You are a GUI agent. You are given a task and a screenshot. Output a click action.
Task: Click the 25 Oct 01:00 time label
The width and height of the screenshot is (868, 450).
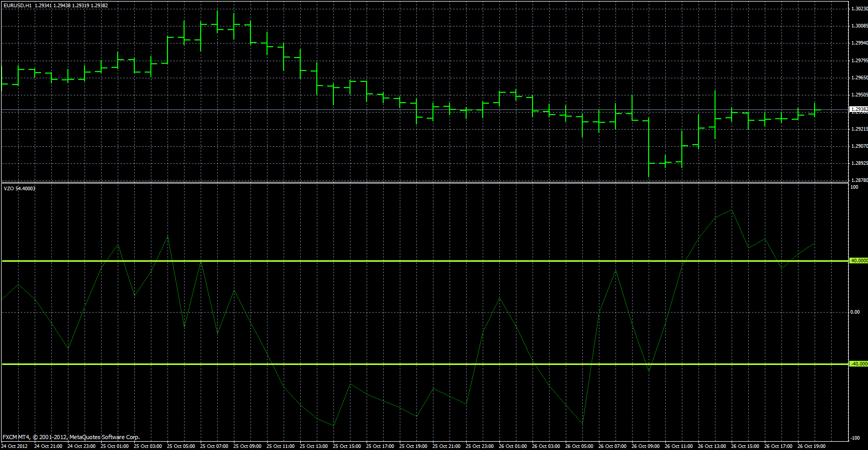coord(115,446)
